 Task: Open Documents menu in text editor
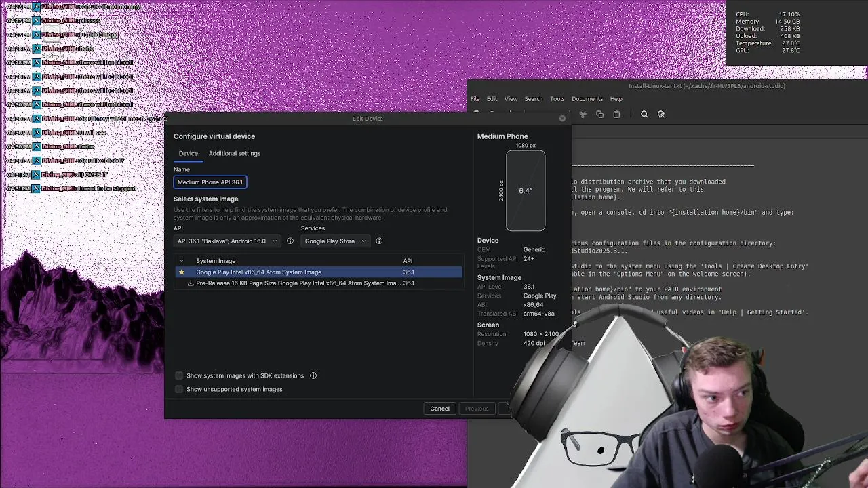point(587,99)
